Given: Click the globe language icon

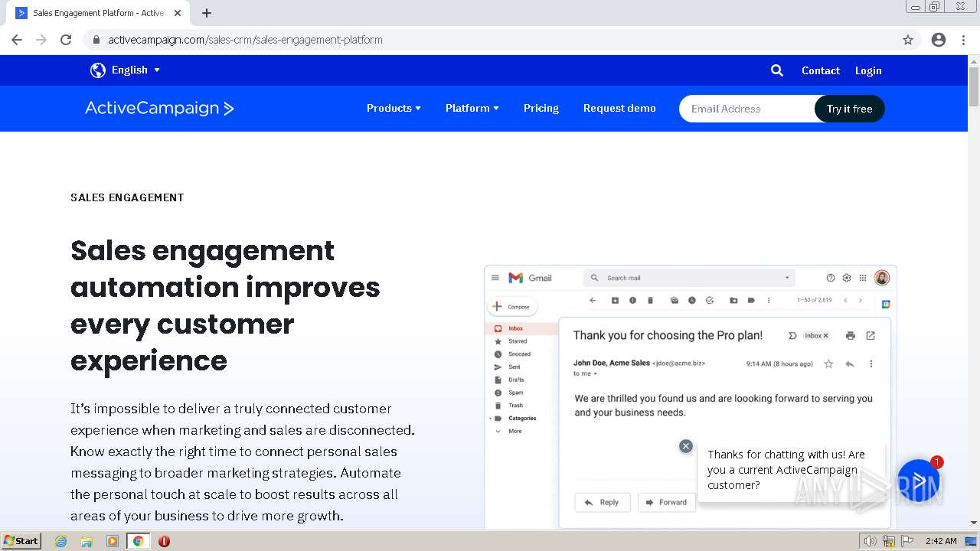Looking at the screenshot, I should 98,70.
